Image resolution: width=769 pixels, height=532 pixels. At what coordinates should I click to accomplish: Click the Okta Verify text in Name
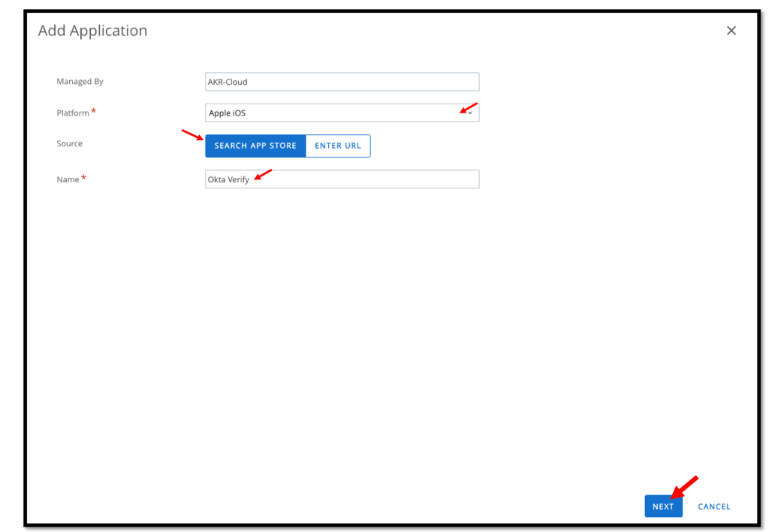(228, 180)
